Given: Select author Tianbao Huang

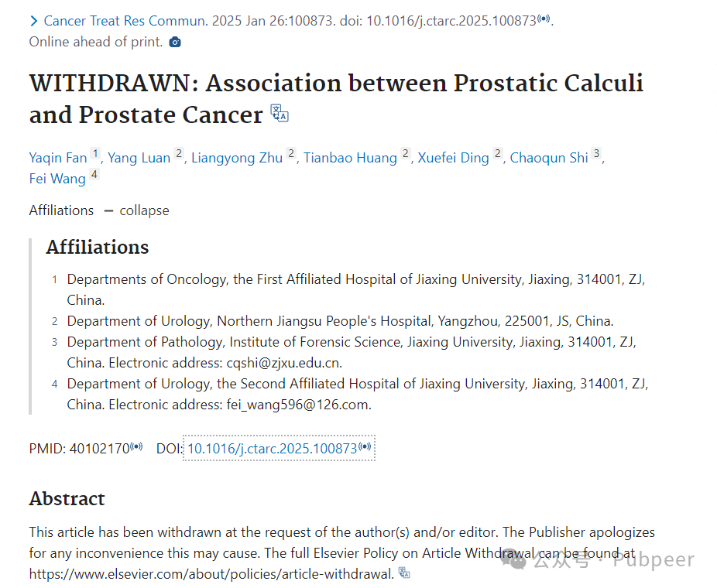Looking at the screenshot, I should pyautogui.click(x=350, y=158).
